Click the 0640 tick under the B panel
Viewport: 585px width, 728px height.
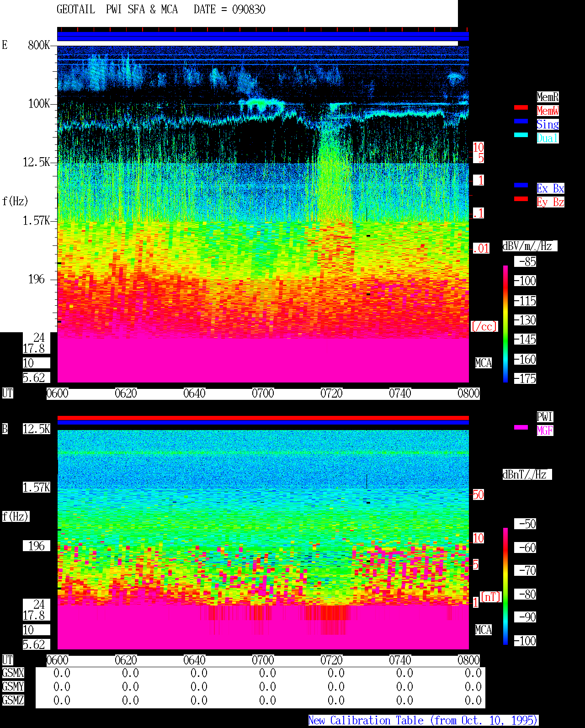(x=194, y=660)
